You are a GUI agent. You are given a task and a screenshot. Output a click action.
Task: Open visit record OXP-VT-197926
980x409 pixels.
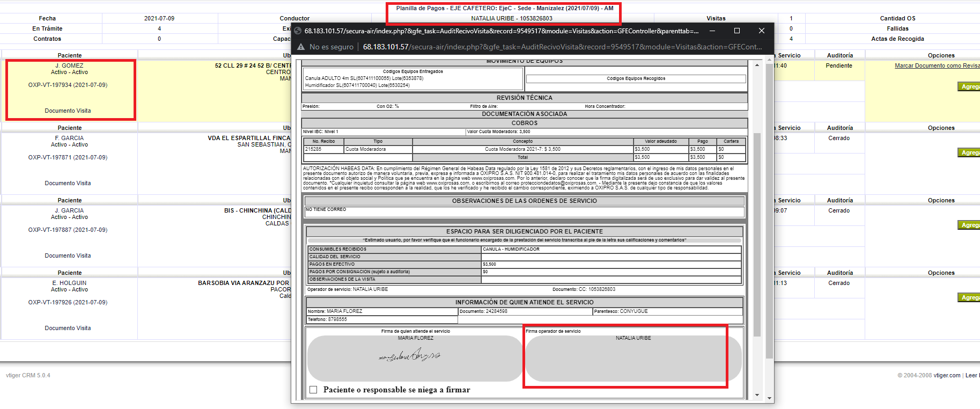pyautogui.click(x=68, y=302)
